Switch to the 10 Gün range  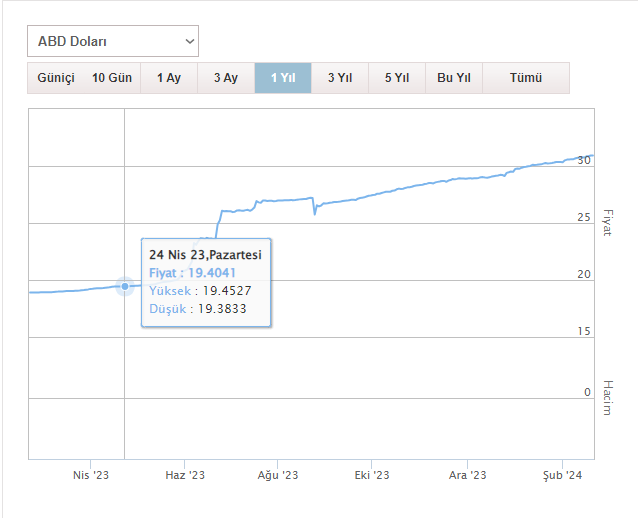coord(112,78)
